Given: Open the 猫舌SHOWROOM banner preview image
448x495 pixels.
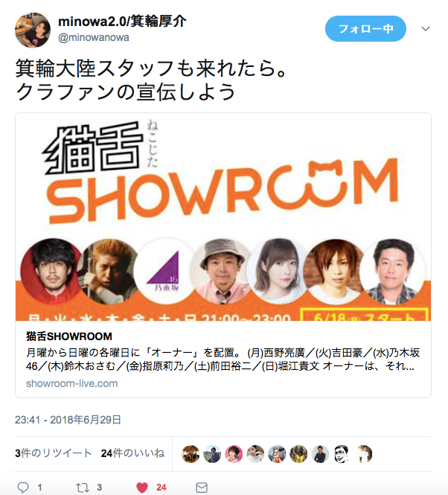Looking at the screenshot, I should [x=223, y=217].
